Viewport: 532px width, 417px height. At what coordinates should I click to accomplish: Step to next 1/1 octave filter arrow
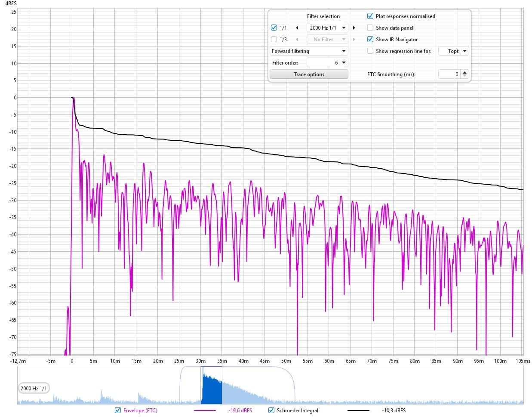[354, 28]
